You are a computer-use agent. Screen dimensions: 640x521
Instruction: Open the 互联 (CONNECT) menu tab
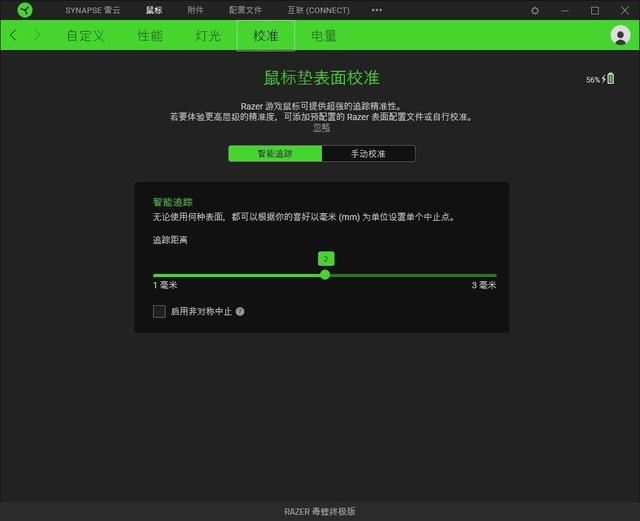pyautogui.click(x=318, y=10)
